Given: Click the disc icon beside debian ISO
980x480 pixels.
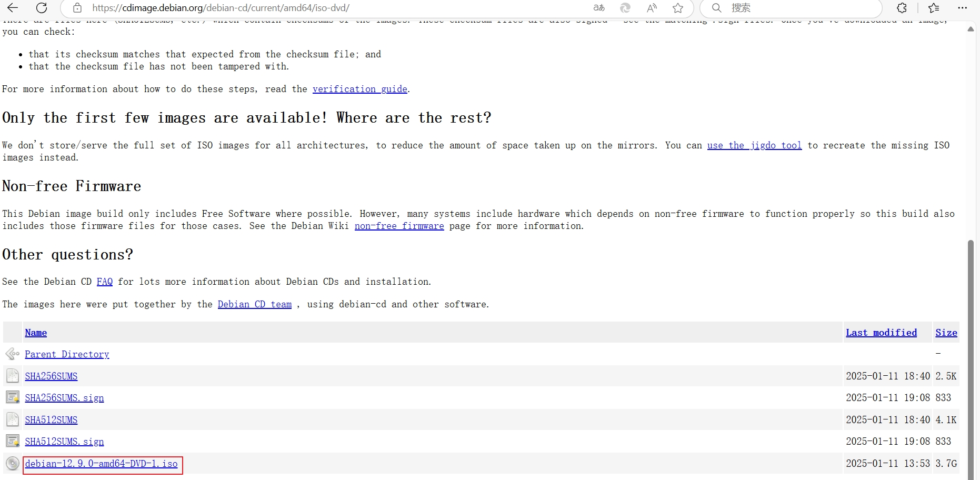Looking at the screenshot, I should point(13,463).
